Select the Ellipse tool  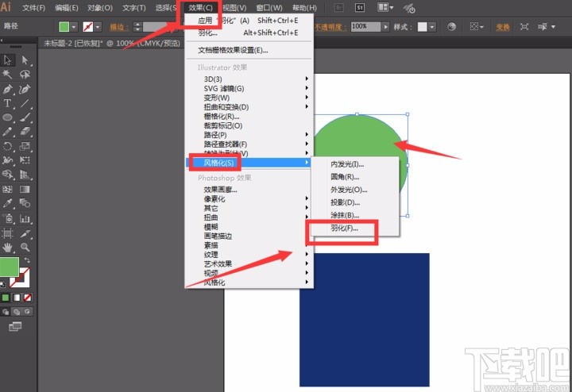[7, 117]
